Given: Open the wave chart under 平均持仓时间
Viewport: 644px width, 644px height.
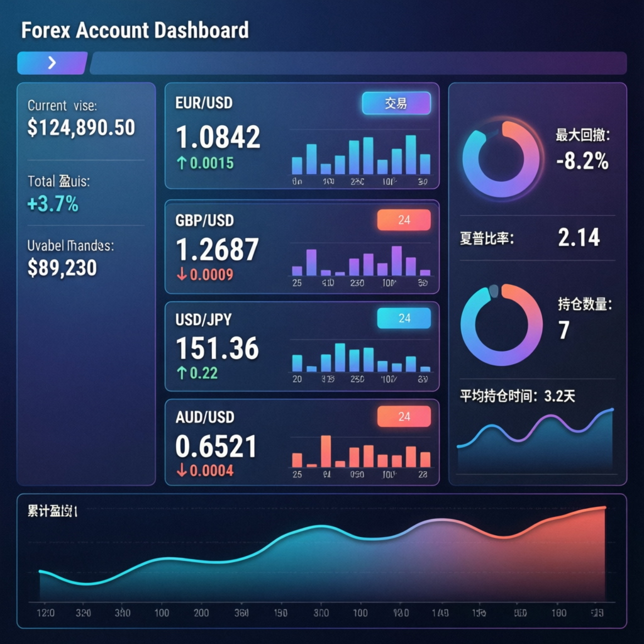Looking at the screenshot, I should point(535,440).
